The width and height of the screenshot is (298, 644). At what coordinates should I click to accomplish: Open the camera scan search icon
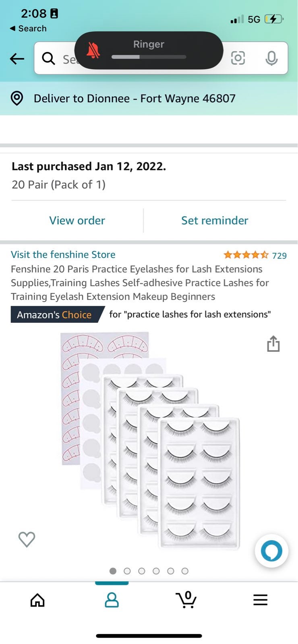(x=238, y=58)
